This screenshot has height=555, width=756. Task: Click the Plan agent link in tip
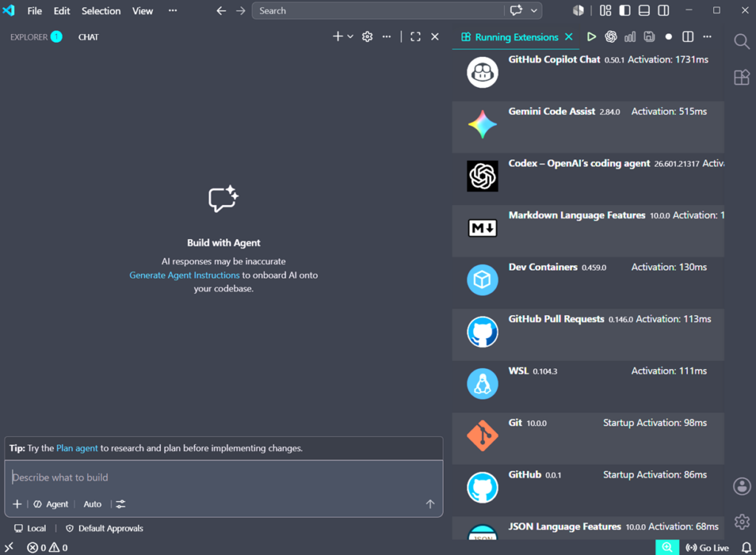click(x=77, y=448)
